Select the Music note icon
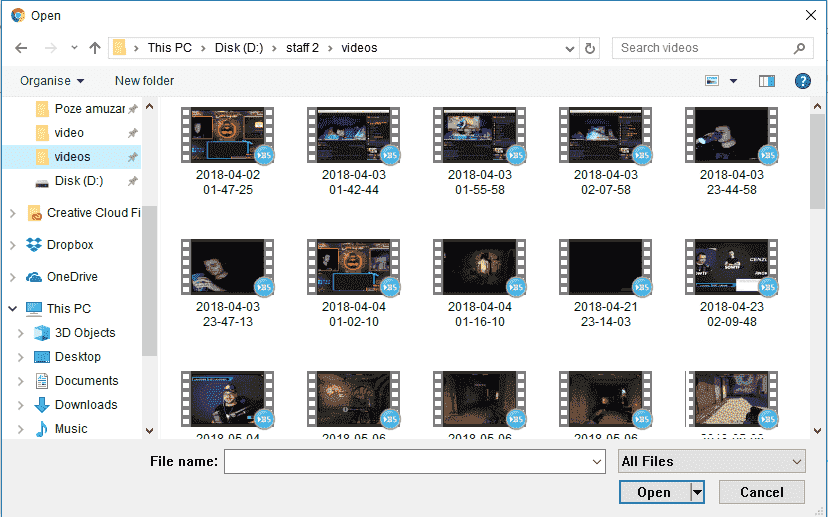 [42, 429]
